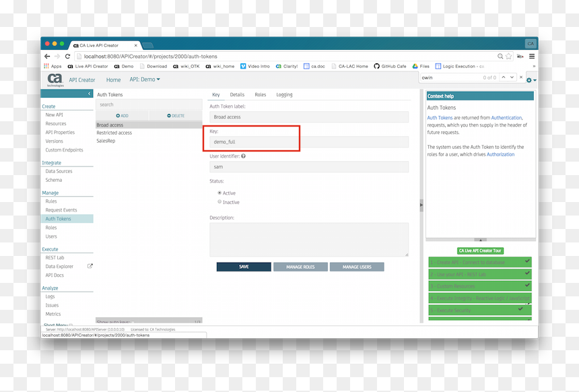This screenshot has width=579, height=392.
Task: Add a new auth token
Action: [123, 116]
